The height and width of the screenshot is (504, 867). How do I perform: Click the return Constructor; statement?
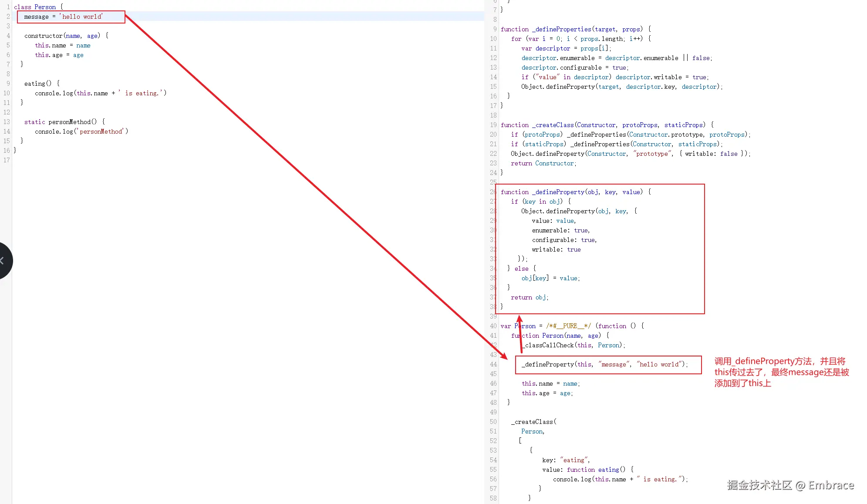543,163
